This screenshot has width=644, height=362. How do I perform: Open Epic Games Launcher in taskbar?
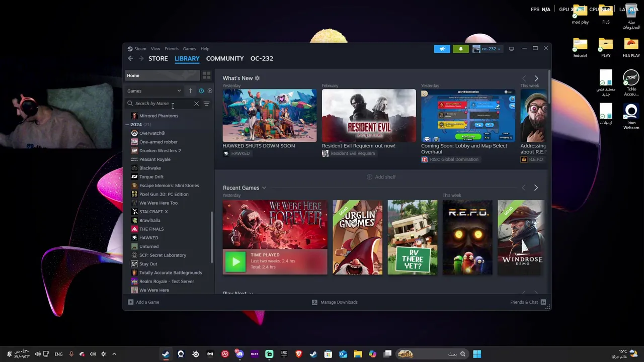click(284, 354)
